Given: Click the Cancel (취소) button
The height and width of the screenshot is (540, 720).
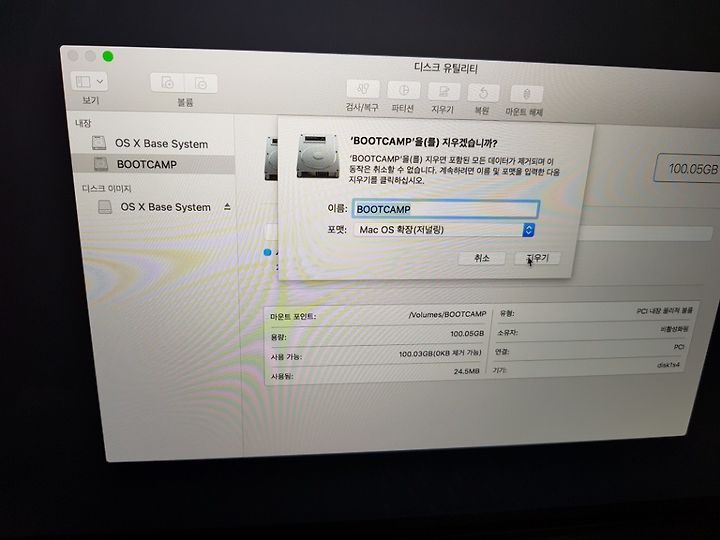Looking at the screenshot, I should click(482, 258).
